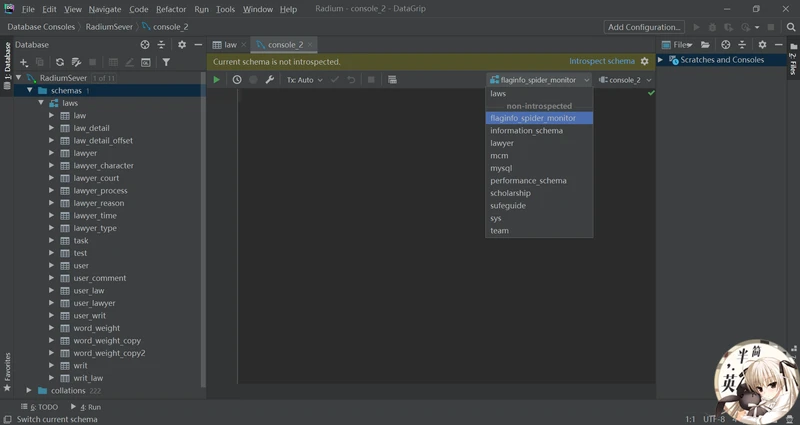Click target locate icon in Files panel
The width and height of the screenshot is (800, 425).
[x=726, y=45]
